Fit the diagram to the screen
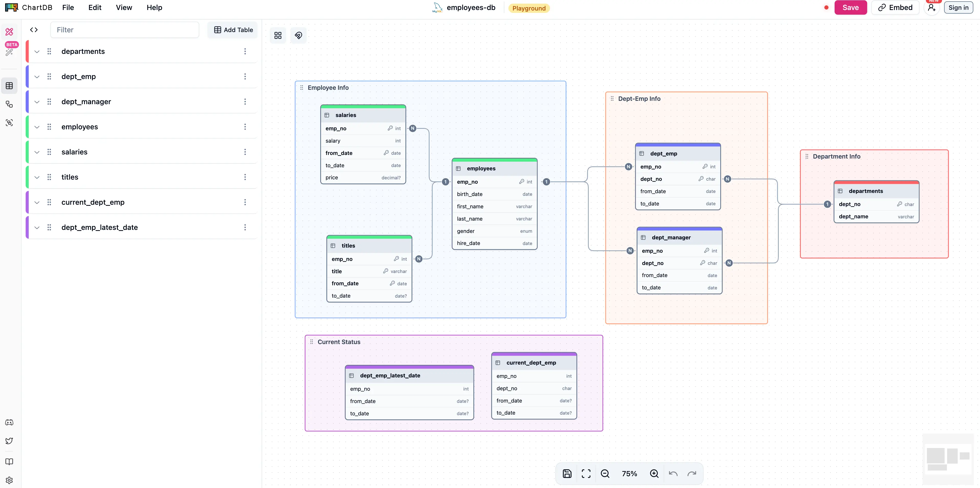Viewport: 980px width, 488px height. tap(586, 474)
